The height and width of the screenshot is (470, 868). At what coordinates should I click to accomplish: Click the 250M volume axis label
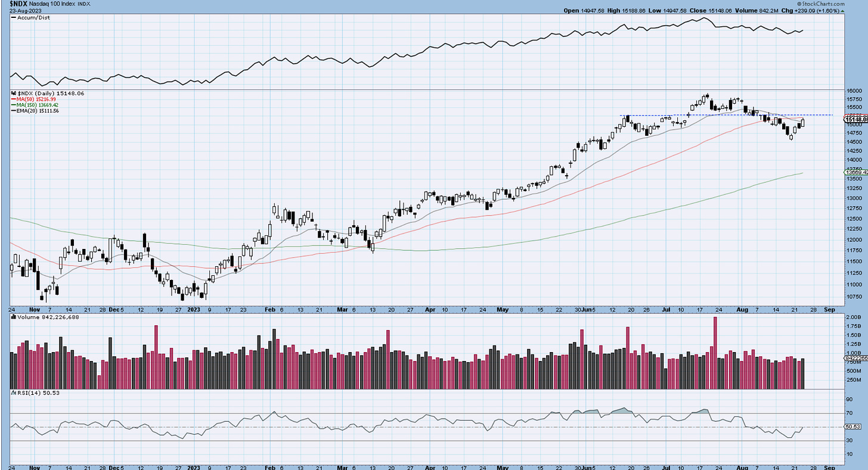(853, 379)
